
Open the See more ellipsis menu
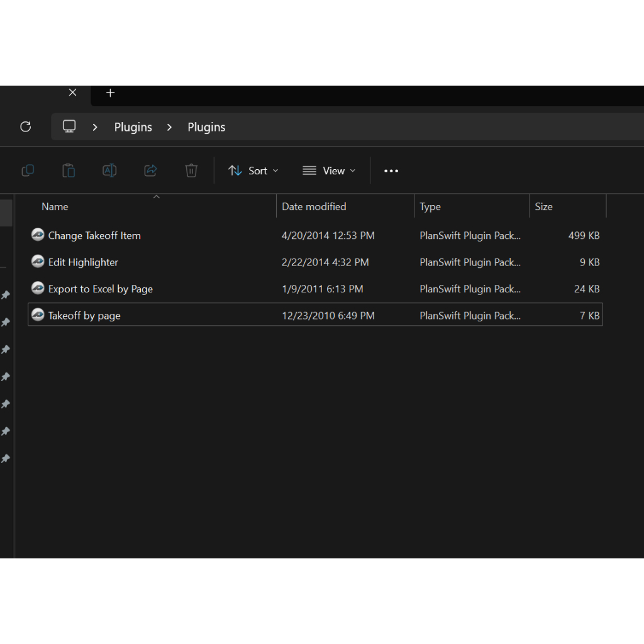click(391, 171)
